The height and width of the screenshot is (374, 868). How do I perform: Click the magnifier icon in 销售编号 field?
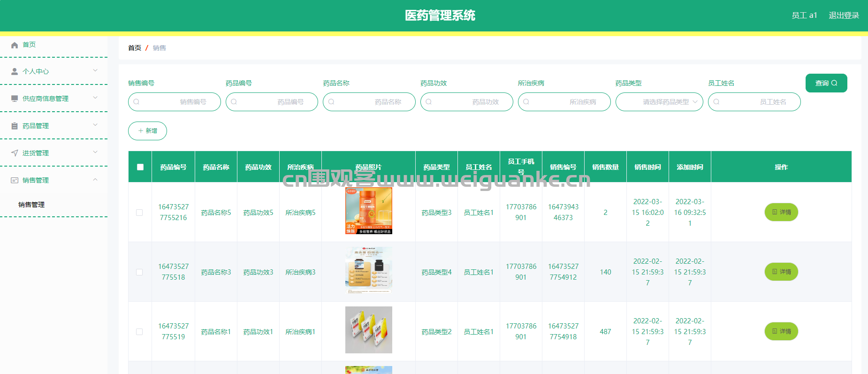tap(137, 102)
